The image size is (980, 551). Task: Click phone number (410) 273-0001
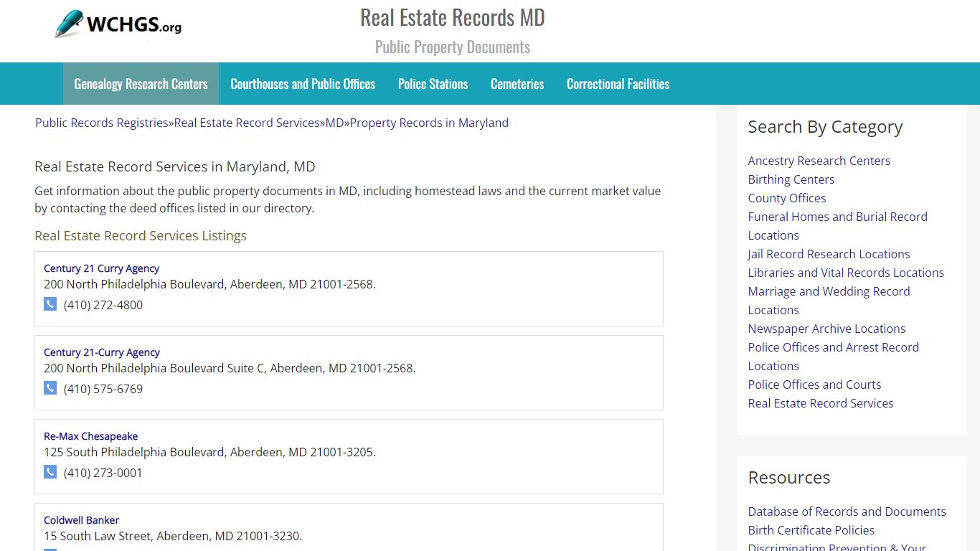coord(103,473)
